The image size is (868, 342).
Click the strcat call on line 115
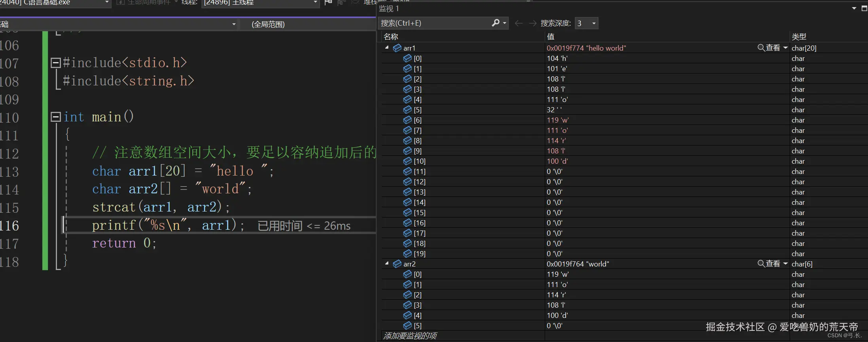click(x=161, y=207)
